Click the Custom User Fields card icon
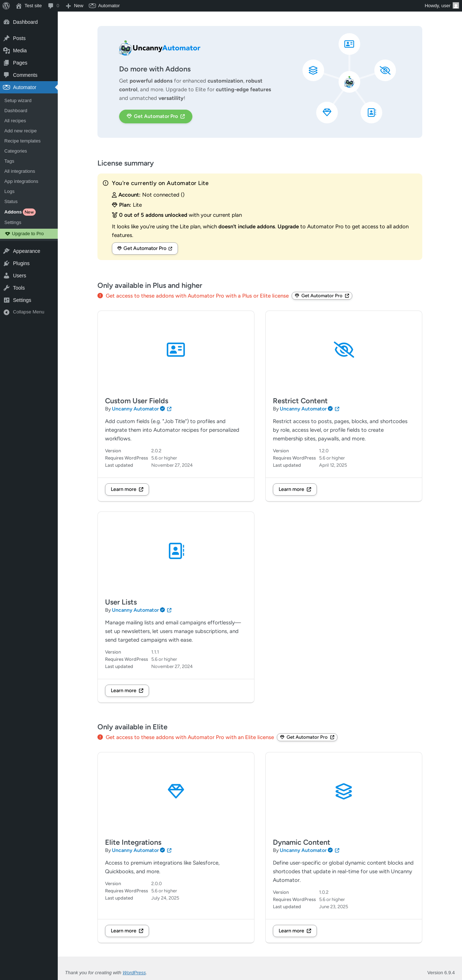 click(175, 350)
